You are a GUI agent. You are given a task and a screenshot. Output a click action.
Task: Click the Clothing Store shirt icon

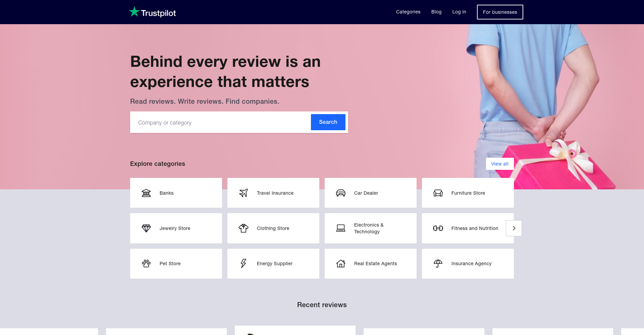coord(244,228)
